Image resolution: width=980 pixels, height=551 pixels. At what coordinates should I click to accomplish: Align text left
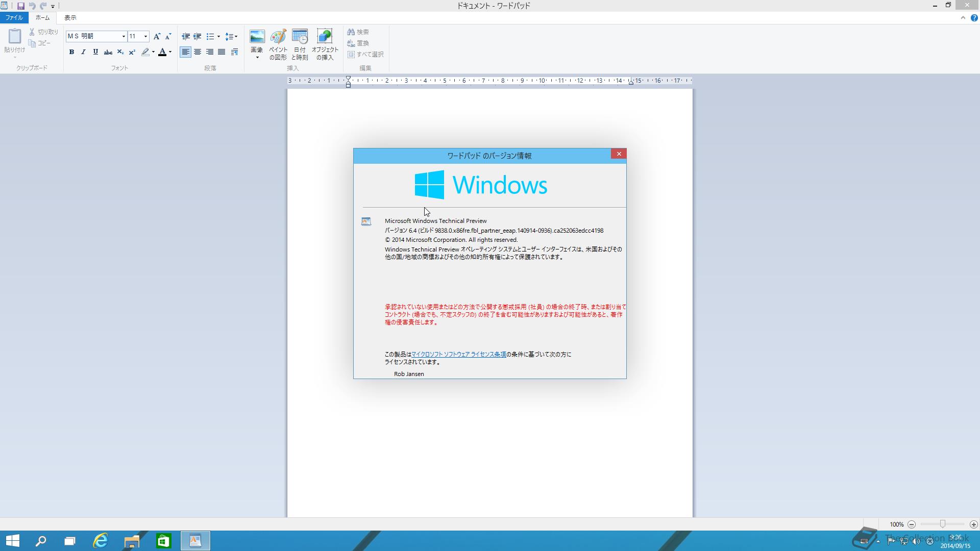click(x=185, y=52)
